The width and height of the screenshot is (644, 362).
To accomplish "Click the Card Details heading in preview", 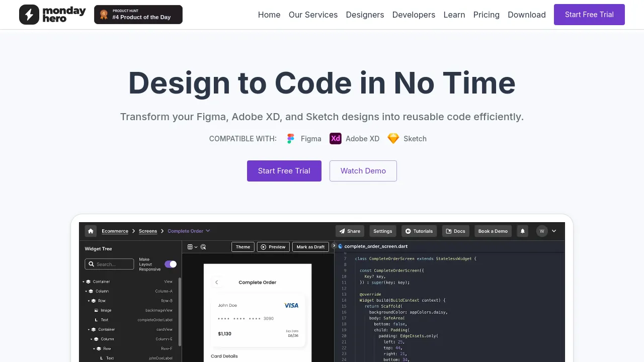I will point(224,356).
